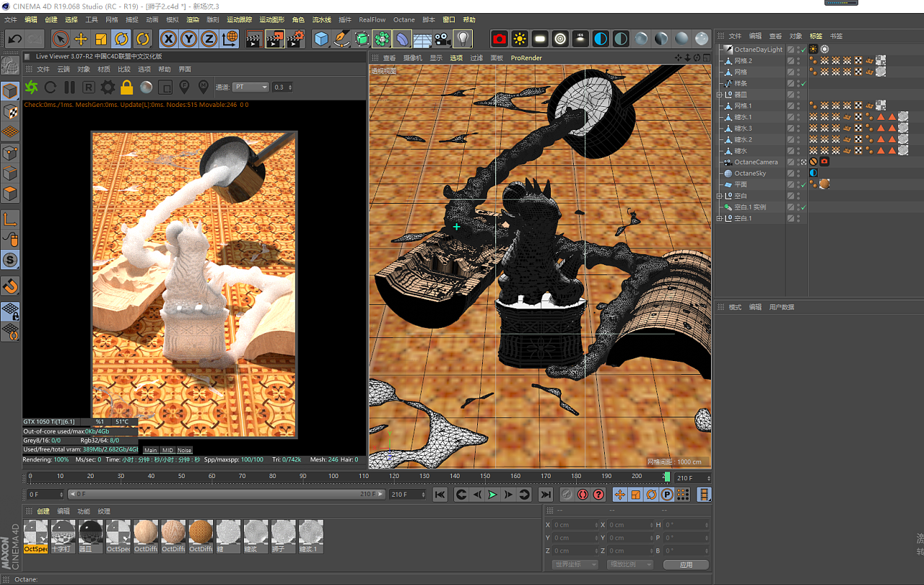This screenshot has height=585, width=924.
Task: Expand the 器皿 null object
Action: 719,95
